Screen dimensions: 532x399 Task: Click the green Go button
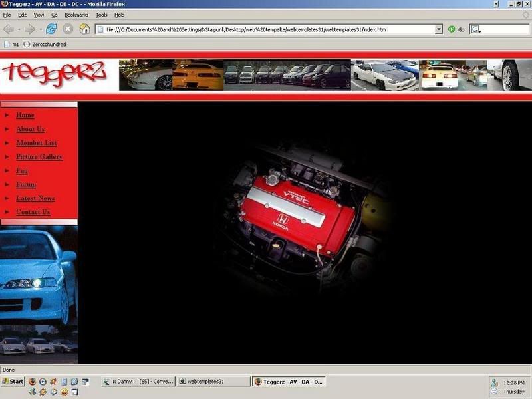pos(456,29)
